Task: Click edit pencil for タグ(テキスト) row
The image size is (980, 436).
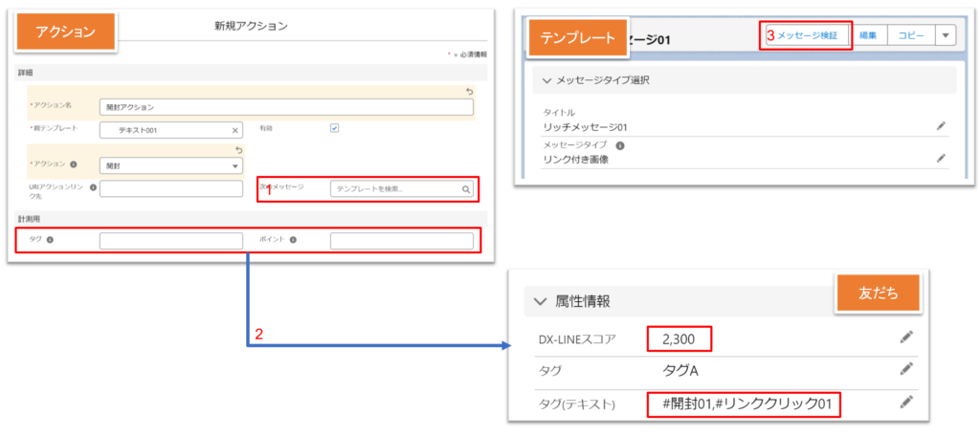Action: pos(906,403)
